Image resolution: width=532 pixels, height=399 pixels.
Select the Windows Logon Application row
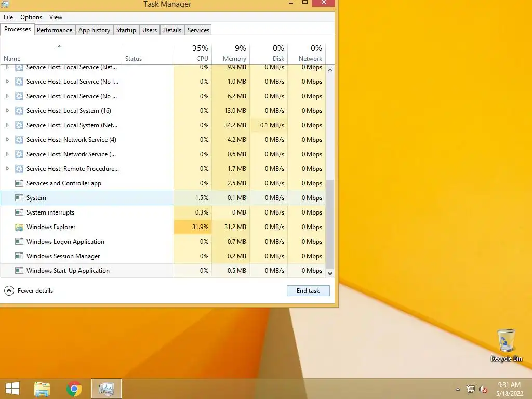pos(163,242)
